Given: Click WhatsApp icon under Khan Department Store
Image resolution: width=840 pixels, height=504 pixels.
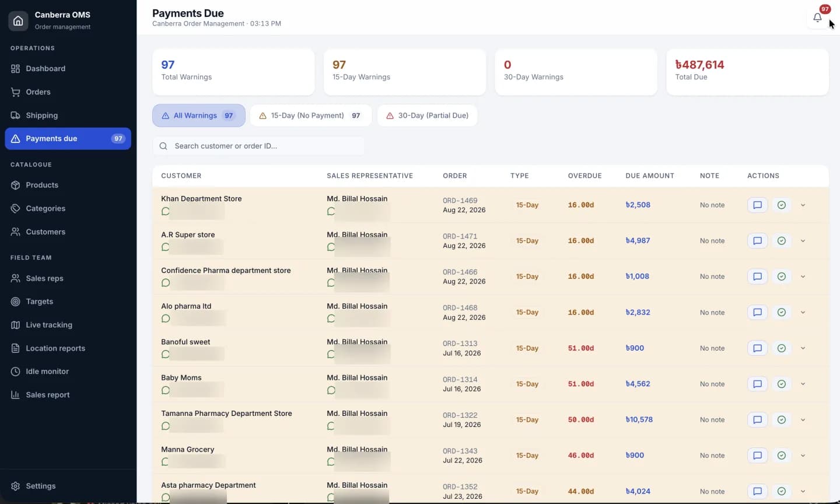Looking at the screenshot, I should tap(166, 211).
